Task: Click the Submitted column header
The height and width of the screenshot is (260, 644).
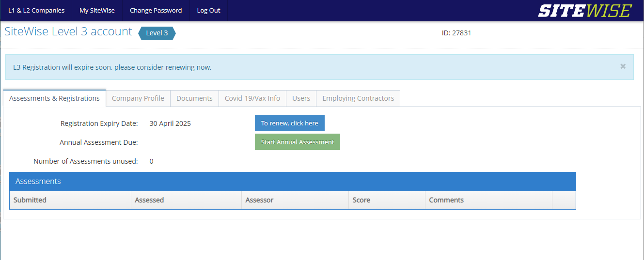Action: click(70, 200)
